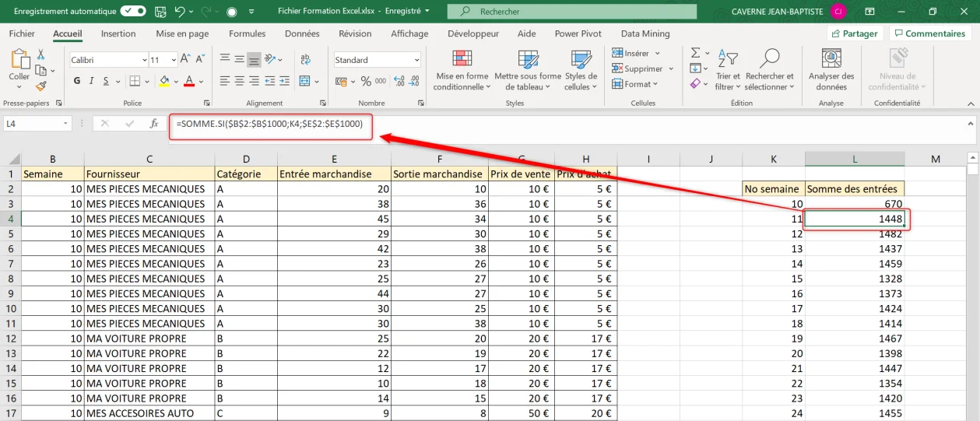
Task: Open Rechercher et sélectionner menu
Action: (x=769, y=70)
